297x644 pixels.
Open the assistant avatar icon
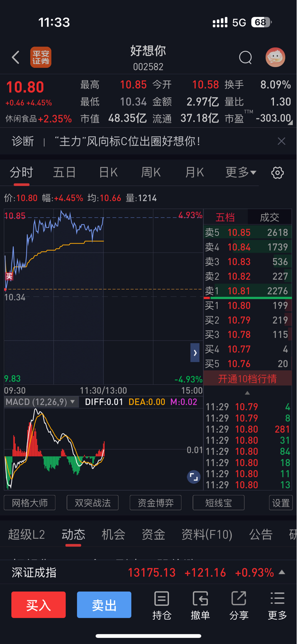pos(275,57)
